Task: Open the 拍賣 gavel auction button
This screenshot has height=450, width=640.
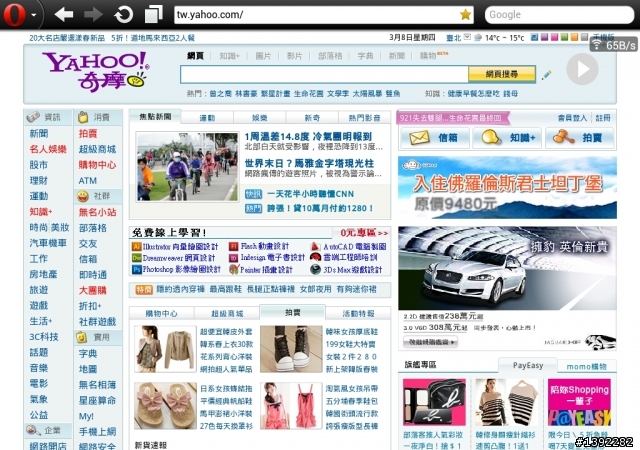Action: pos(580,138)
